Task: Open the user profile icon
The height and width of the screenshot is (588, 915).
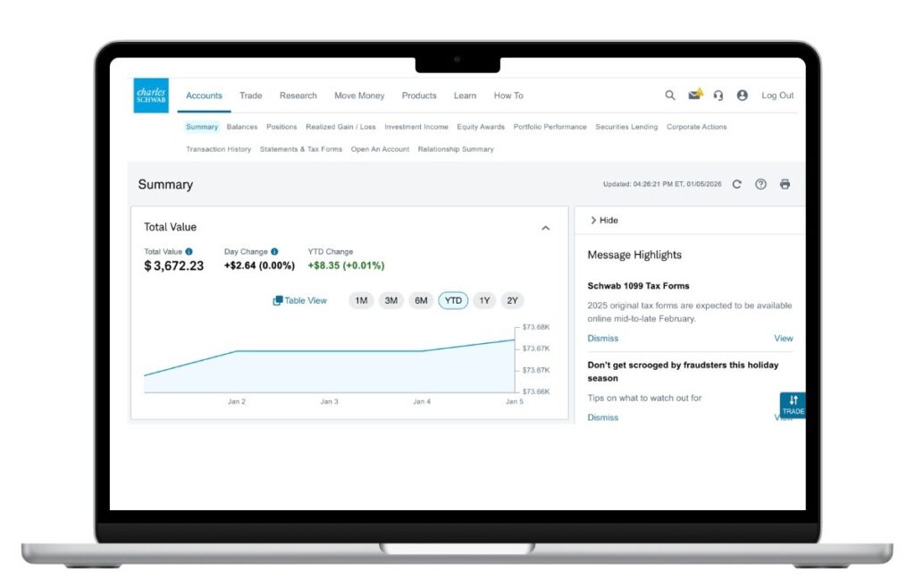Action: coord(742,96)
